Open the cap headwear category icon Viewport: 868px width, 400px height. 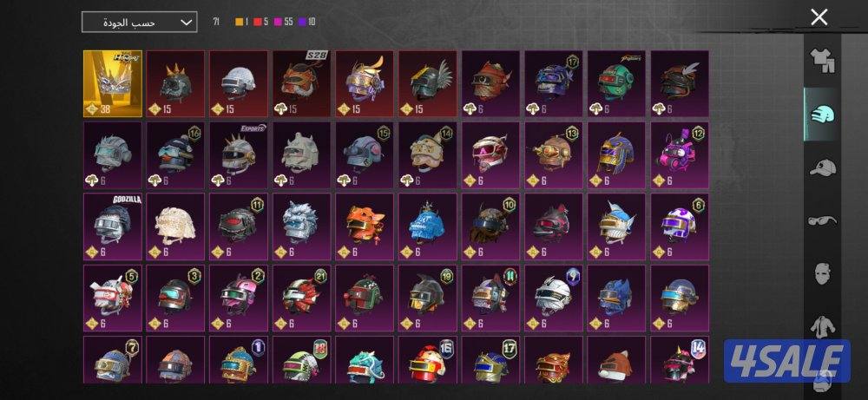click(x=821, y=167)
